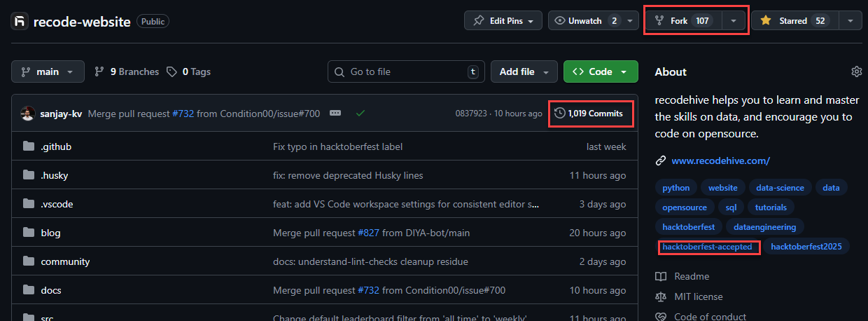
Task: Select the tutorials topic tag
Action: pos(771,207)
